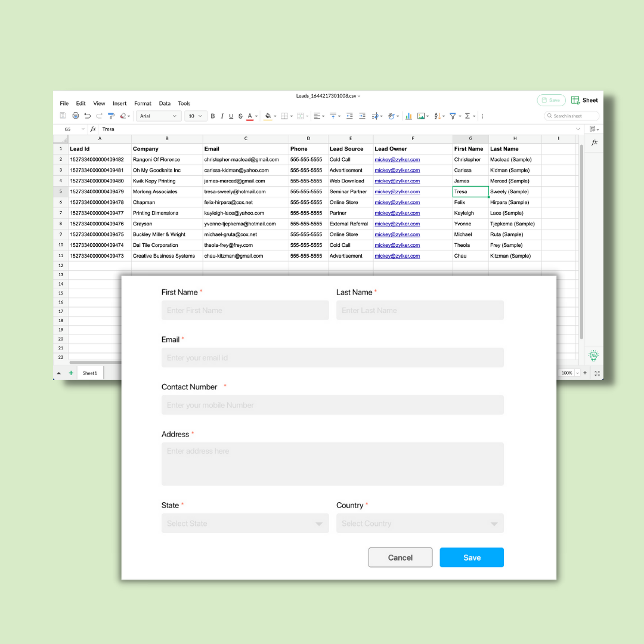Click the insert image icon
Viewport: 644px width, 644px height.
point(421,116)
